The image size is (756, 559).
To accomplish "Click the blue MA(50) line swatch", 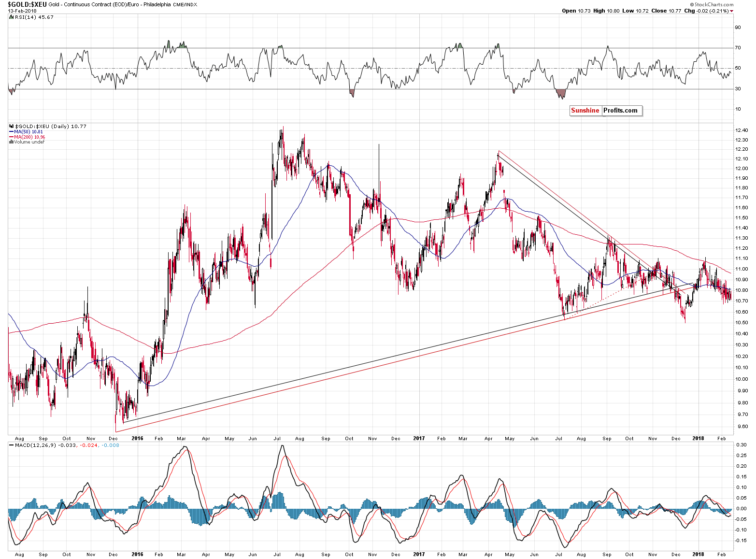I will coord(11,131).
